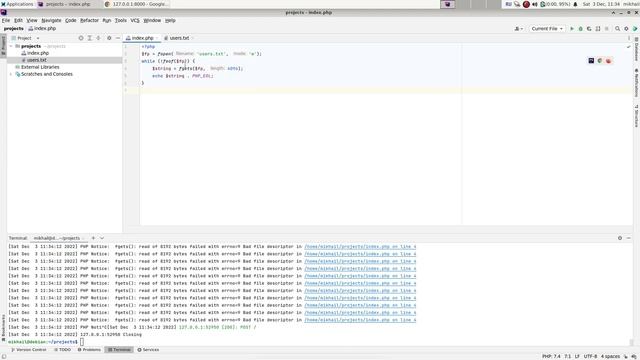Toggle the Structure side tool window
Viewport: 640px width, 360px height.
(636, 116)
